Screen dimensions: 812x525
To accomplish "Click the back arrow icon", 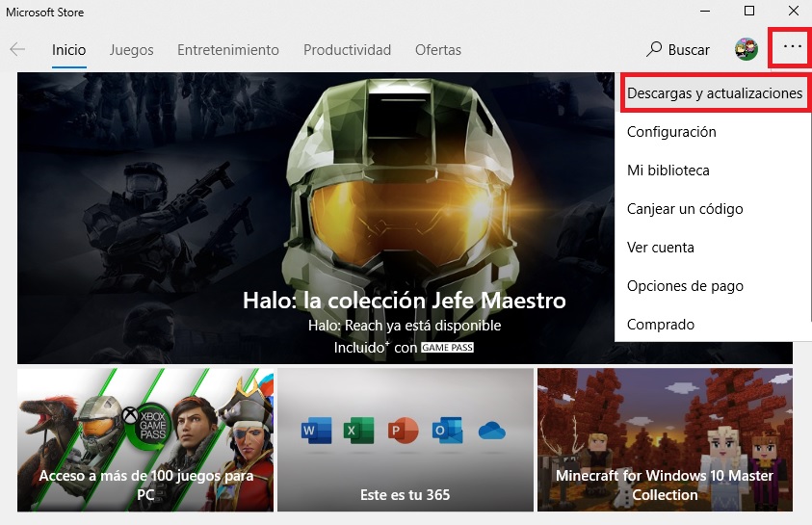I will click(17, 50).
